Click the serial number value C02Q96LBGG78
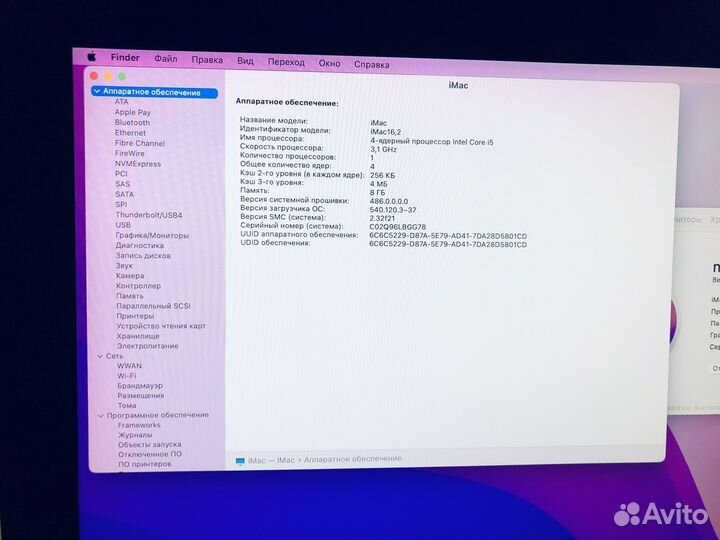This screenshot has height=540, width=720. 398,227
